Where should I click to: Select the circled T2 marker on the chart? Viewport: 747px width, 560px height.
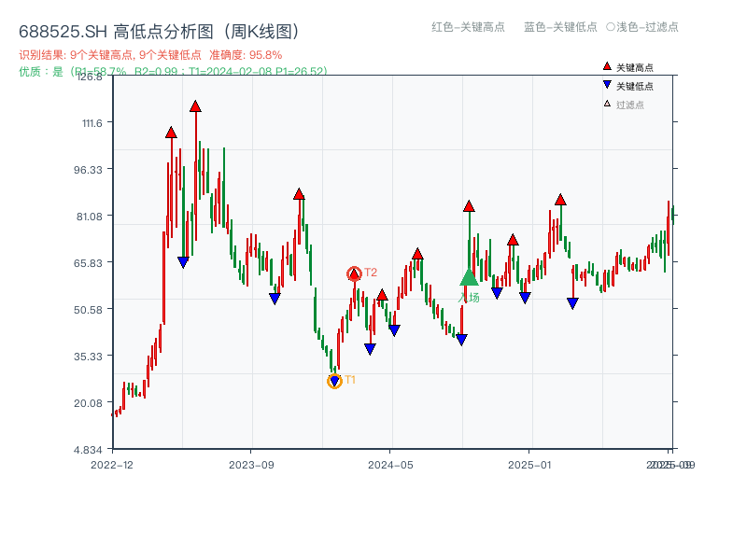tap(354, 273)
